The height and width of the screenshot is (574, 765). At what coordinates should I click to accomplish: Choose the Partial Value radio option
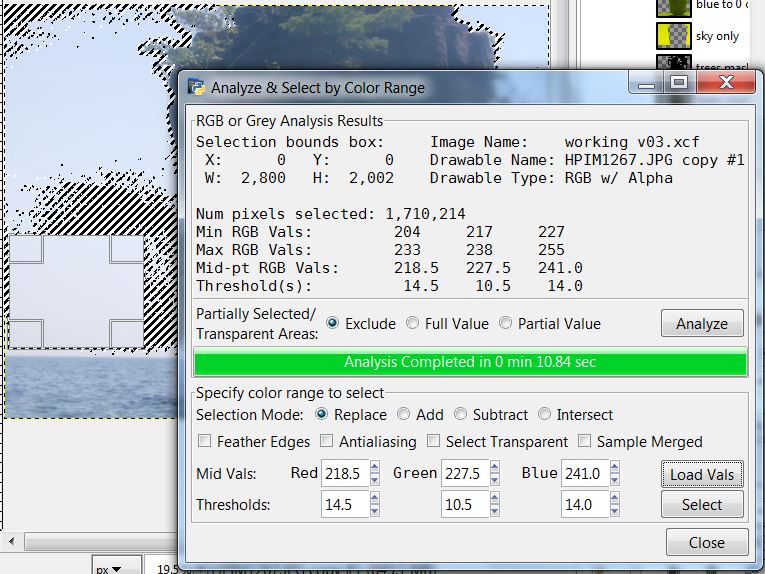click(x=506, y=323)
